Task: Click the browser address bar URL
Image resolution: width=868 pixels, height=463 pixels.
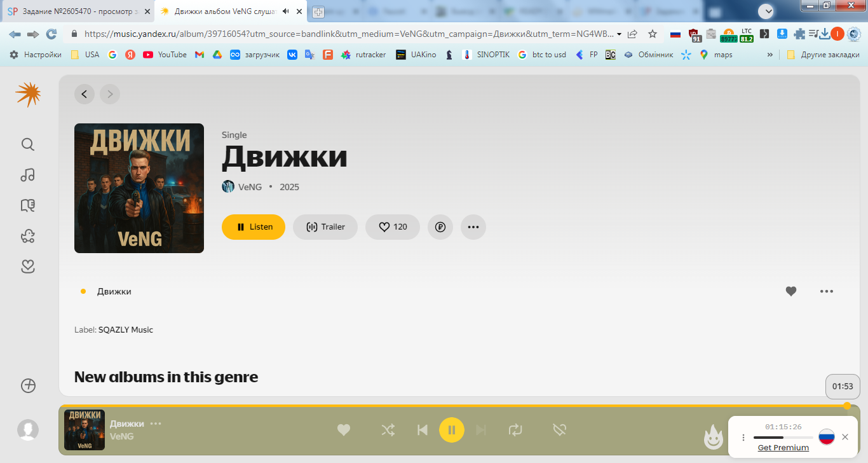Action: pyautogui.click(x=349, y=34)
